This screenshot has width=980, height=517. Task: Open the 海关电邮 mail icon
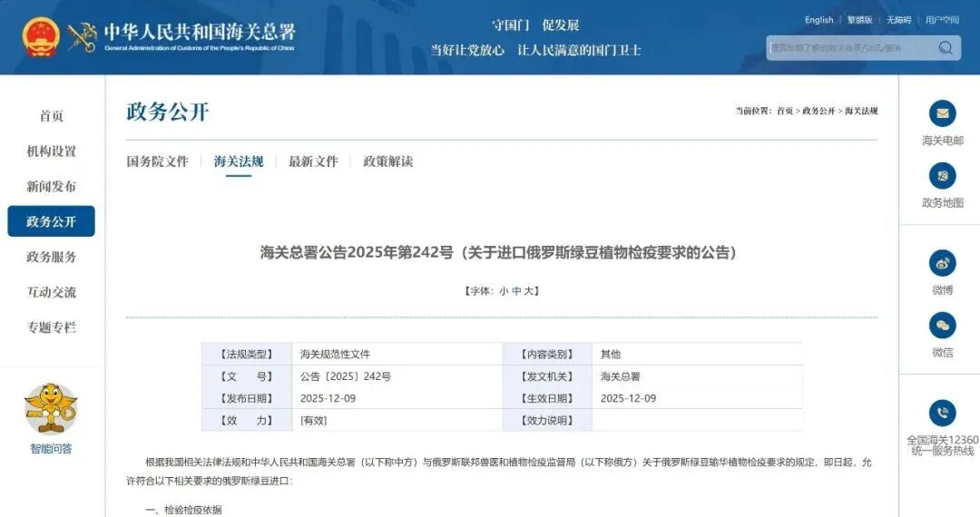click(x=943, y=113)
